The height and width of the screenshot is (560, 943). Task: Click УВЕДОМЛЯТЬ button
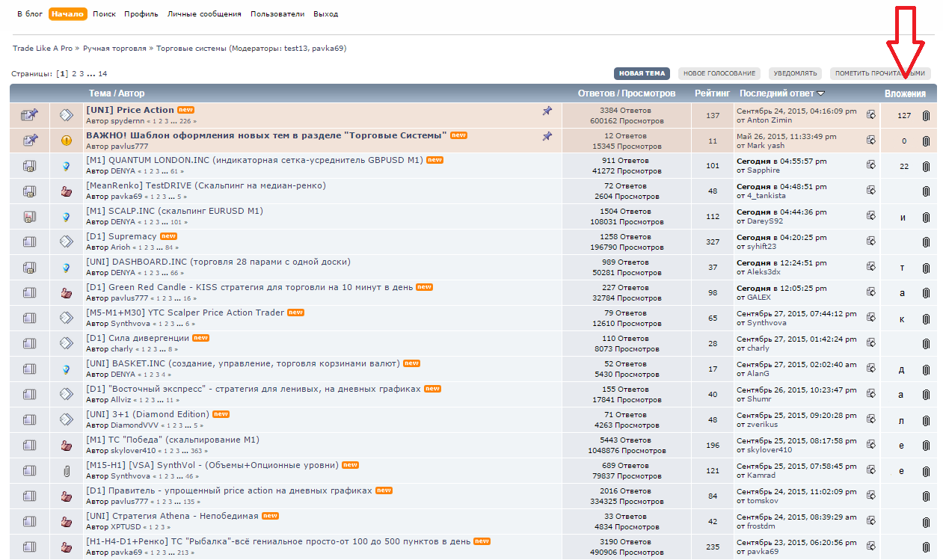click(795, 73)
